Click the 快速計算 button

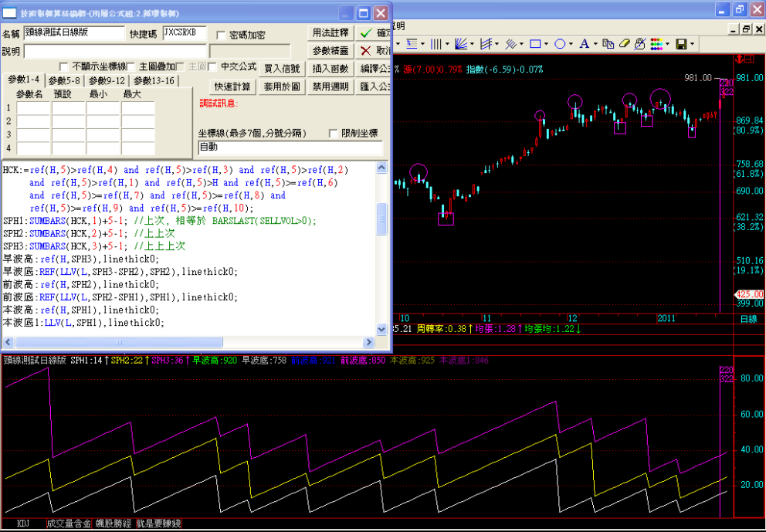tap(232, 86)
